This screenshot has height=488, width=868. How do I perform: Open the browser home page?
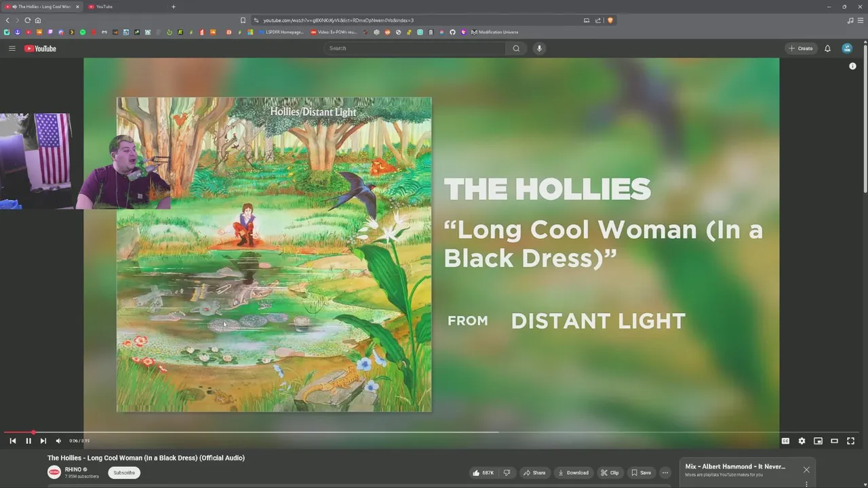pyautogui.click(x=37, y=20)
